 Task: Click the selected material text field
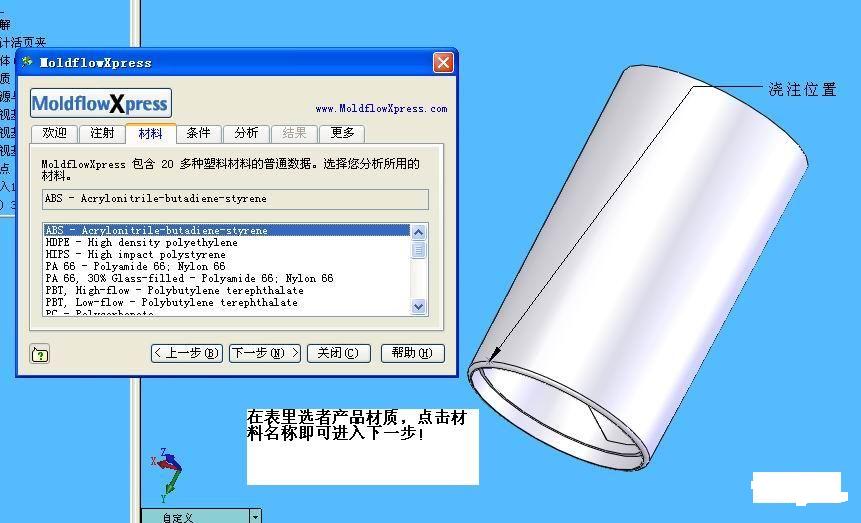click(235, 199)
